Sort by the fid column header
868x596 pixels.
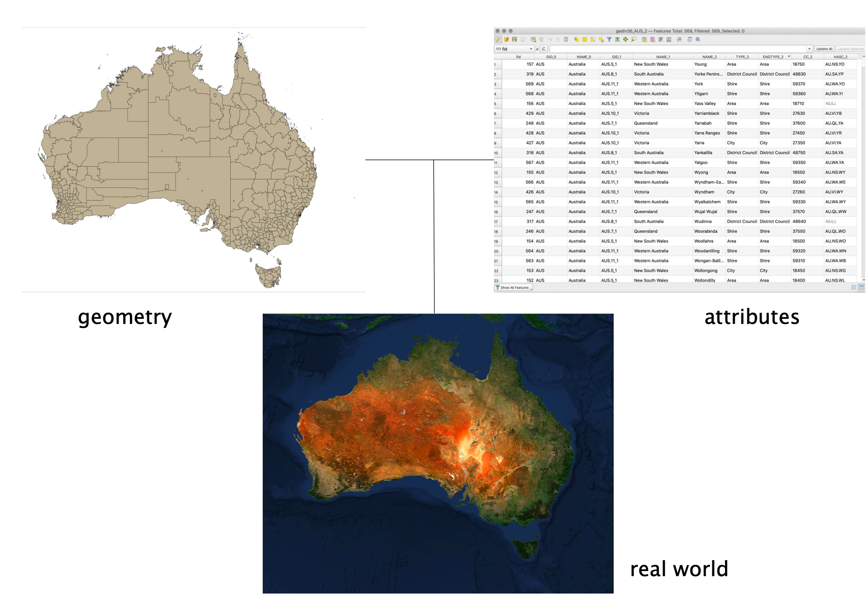pyautogui.click(x=518, y=57)
